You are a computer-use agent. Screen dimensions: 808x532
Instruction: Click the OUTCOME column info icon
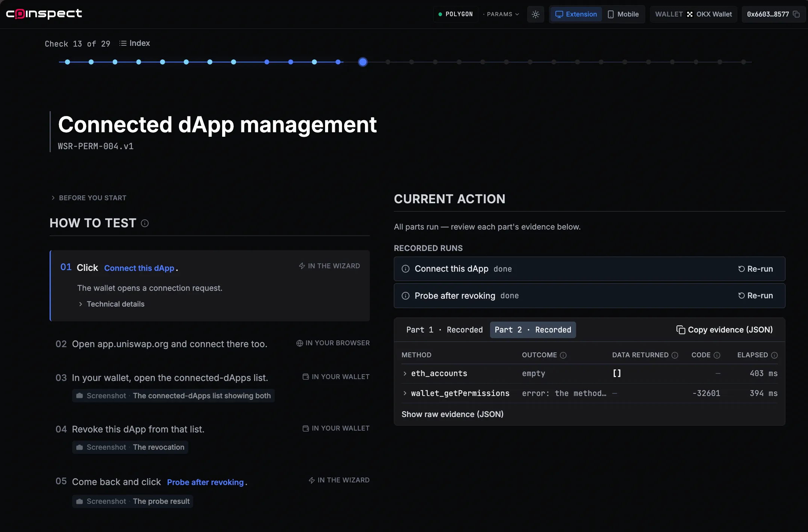[563, 355]
